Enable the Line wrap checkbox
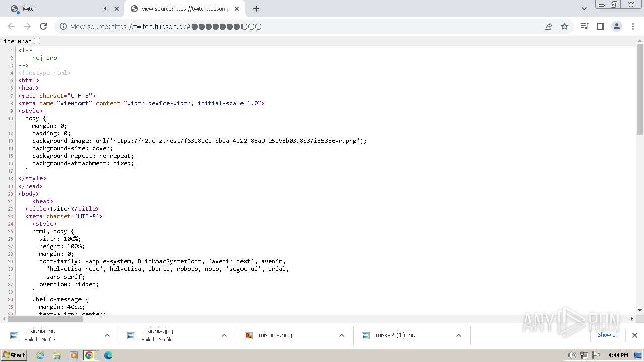This screenshot has width=644, height=362. pos(37,41)
